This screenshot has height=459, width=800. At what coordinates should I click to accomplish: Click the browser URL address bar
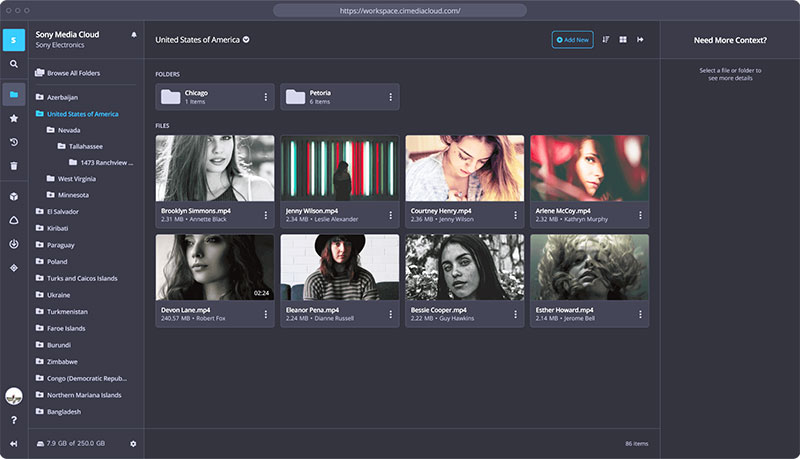(400, 10)
